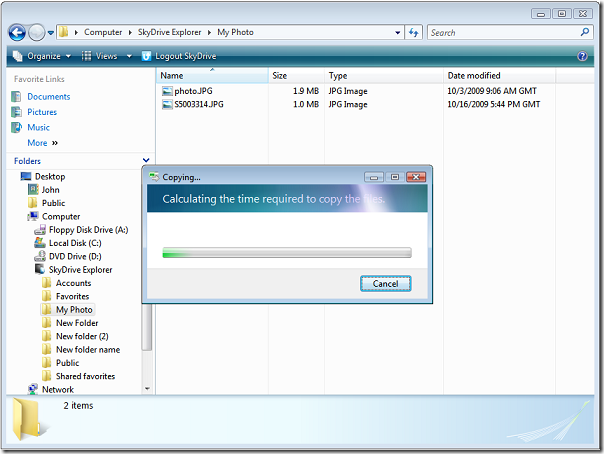Open the Favorites folder in SkyDrive
This screenshot has height=454, width=604.
pyautogui.click(x=72, y=297)
